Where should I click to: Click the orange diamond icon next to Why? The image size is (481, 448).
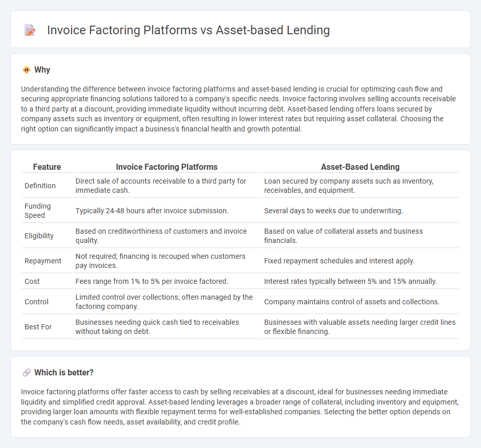[27, 70]
